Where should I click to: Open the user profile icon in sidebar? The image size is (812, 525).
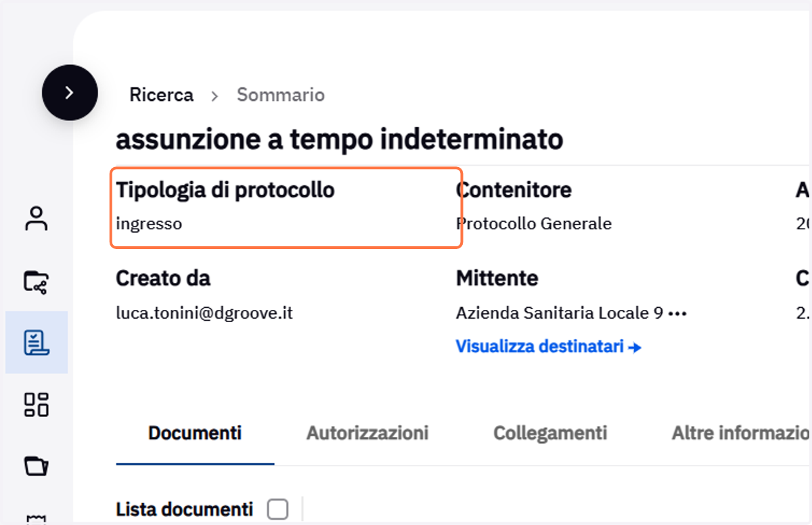[37, 219]
